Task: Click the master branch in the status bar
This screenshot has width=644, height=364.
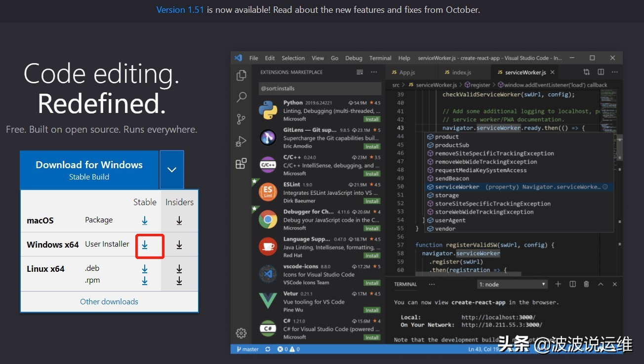Action: click(249, 349)
